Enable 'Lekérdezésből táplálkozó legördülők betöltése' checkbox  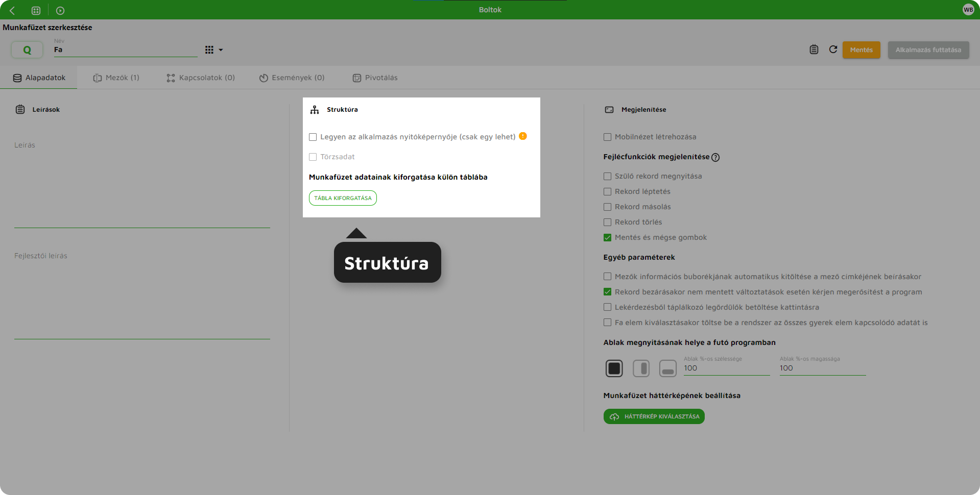(x=607, y=307)
